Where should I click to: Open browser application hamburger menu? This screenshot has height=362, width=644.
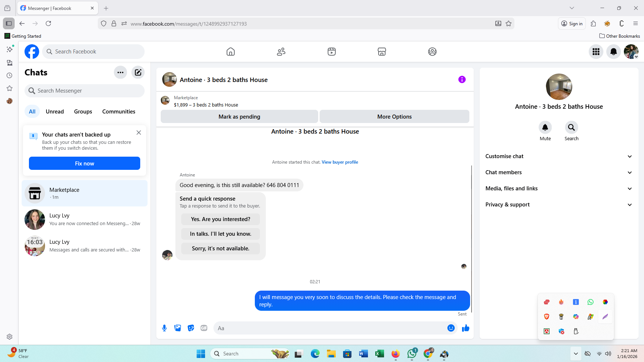click(x=636, y=24)
